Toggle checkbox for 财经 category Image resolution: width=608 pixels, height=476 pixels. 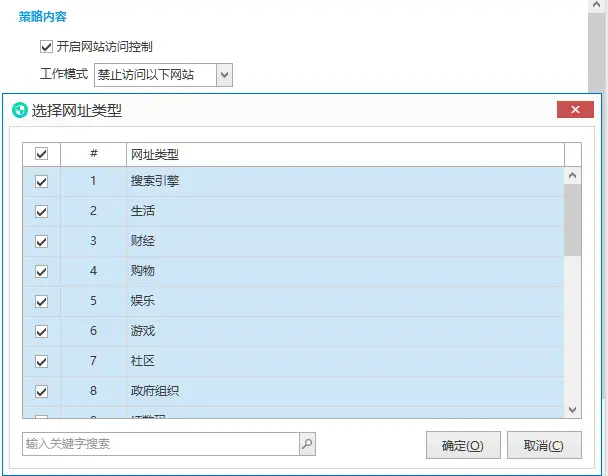[x=41, y=242]
